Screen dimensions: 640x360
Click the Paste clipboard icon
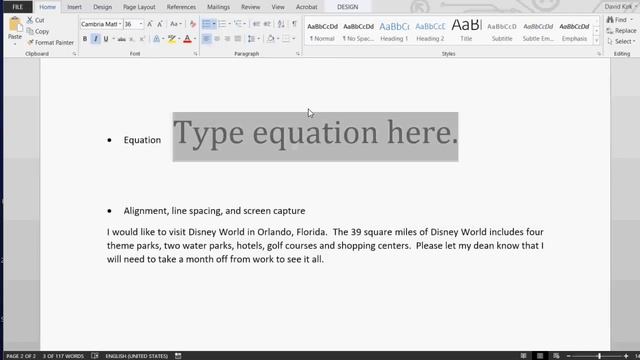(x=15, y=24)
